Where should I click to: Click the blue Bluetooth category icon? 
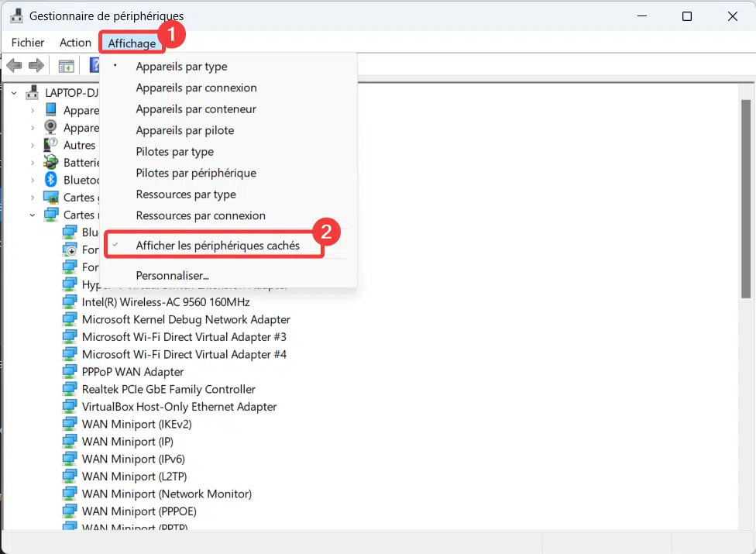tap(51, 180)
